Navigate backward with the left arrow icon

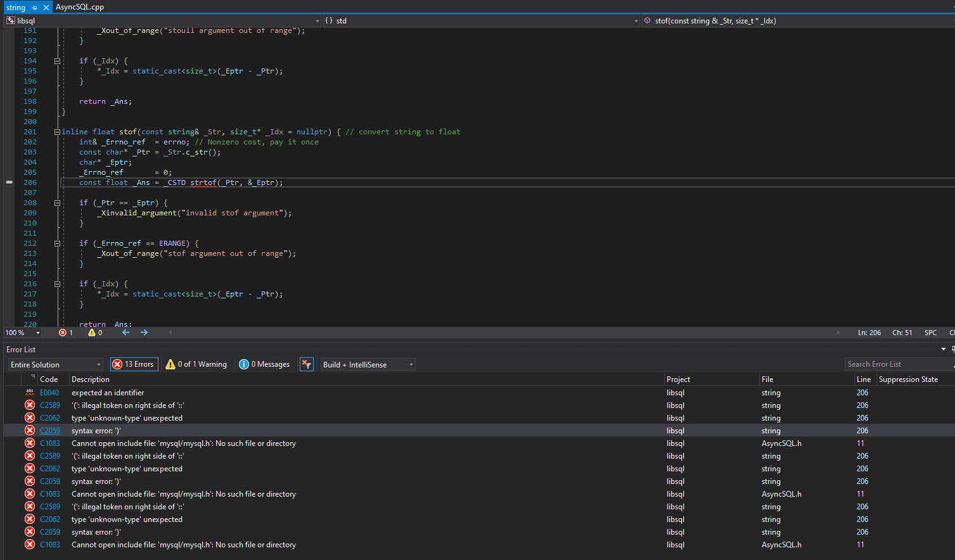click(125, 332)
